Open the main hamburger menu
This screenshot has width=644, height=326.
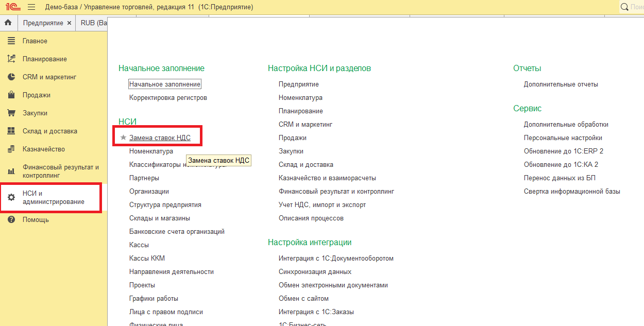pos(31,7)
